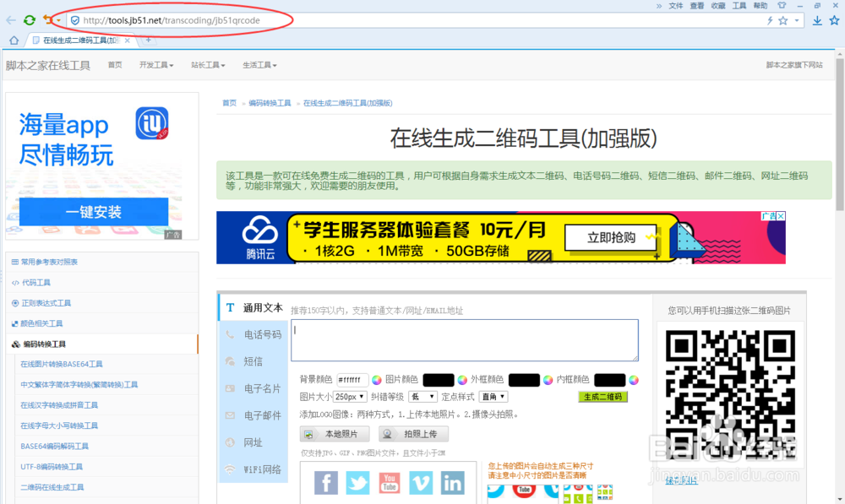The width and height of the screenshot is (845, 504).
Task: Open 生活工具 dropdown menu
Action: (259, 65)
